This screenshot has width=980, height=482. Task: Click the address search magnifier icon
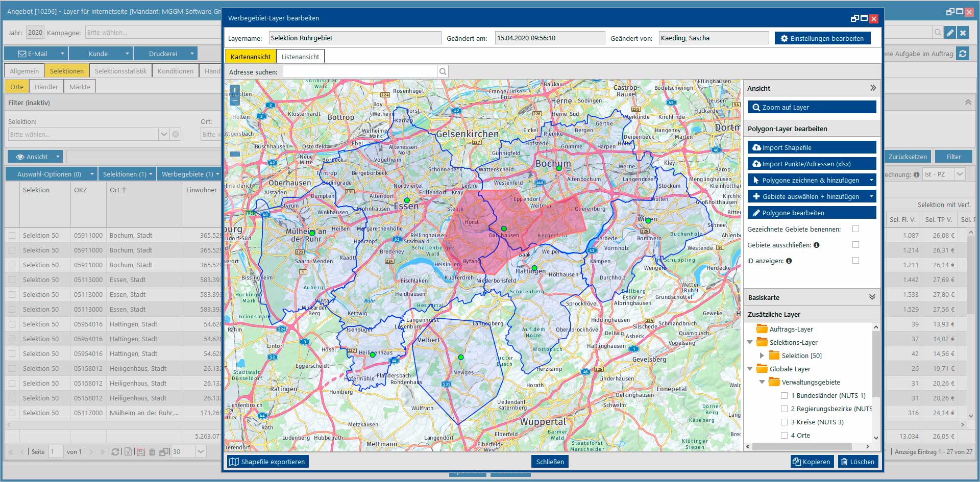(443, 72)
